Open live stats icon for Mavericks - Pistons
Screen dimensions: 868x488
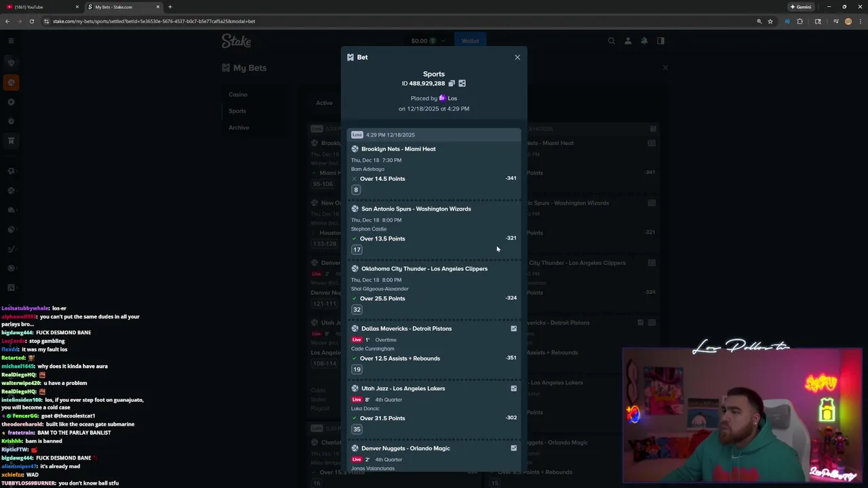513,329
